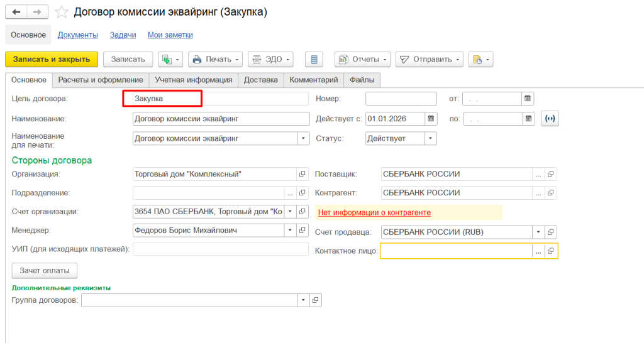
Task: Open the 'Нет информации о контрагенте' link
Action: tap(374, 212)
